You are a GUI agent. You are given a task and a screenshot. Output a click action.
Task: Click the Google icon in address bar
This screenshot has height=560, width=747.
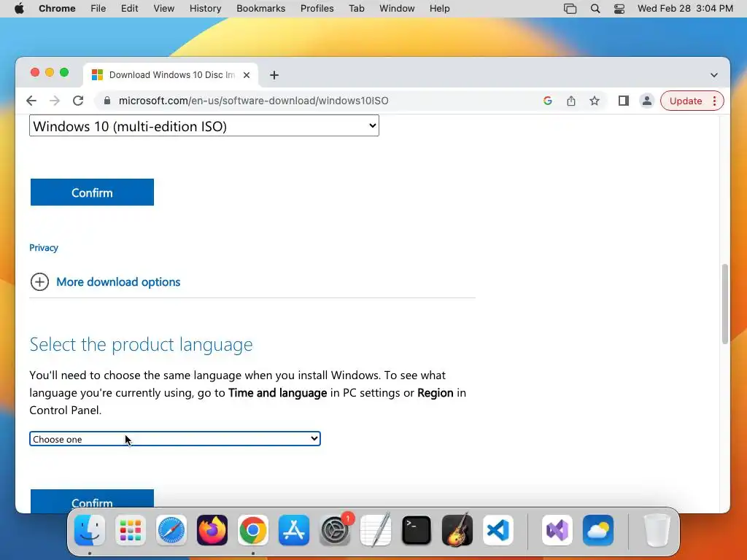548,101
